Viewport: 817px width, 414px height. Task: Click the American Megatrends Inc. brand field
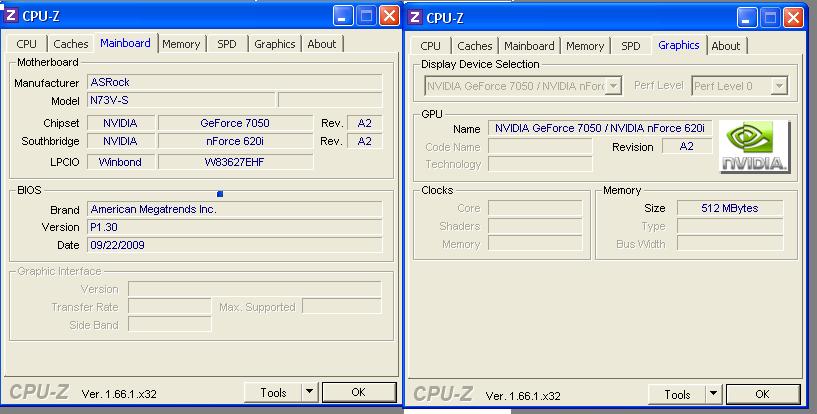pos(234,209)
